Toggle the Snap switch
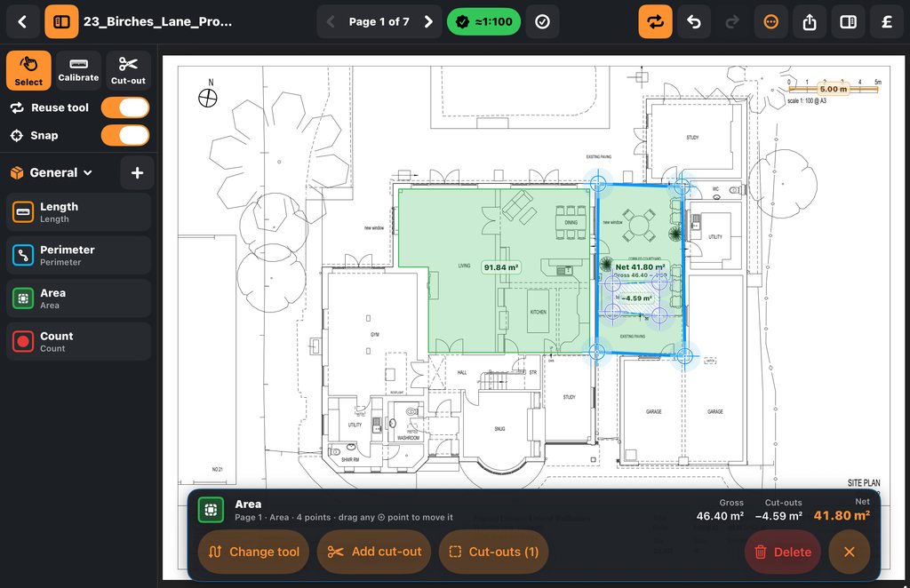 tap(125, 135)
